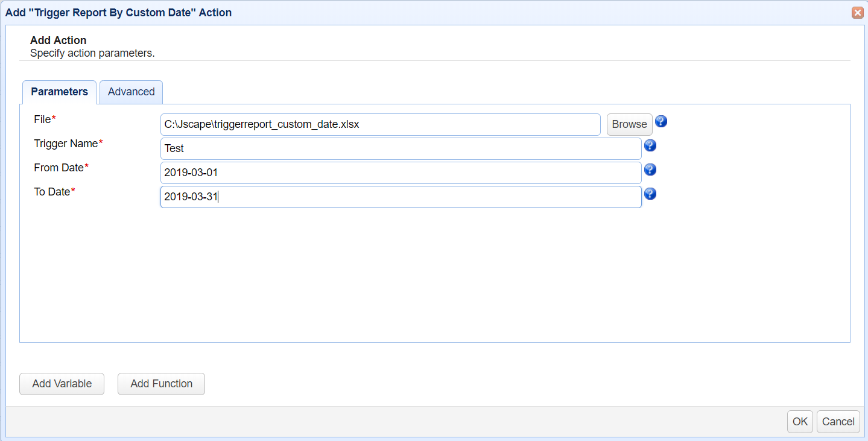The width and height of the screenshot is (868, 441).
Task: Place cursor in the To Date field
Action: click(x=401, y=197)
